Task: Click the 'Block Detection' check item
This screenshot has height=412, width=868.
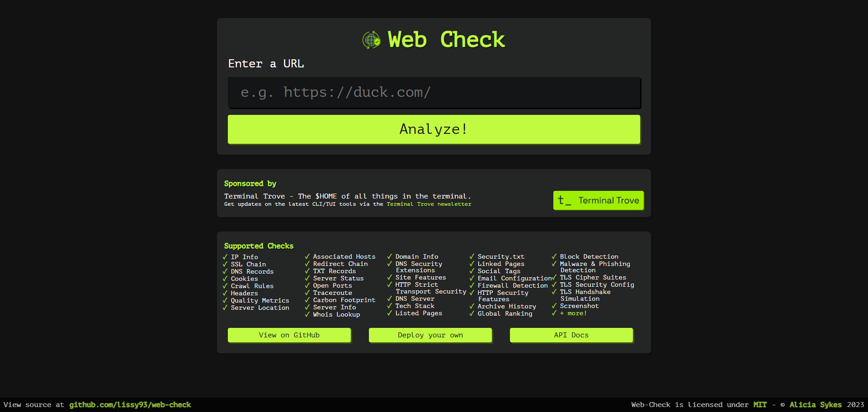Action: tap(589, 256)
